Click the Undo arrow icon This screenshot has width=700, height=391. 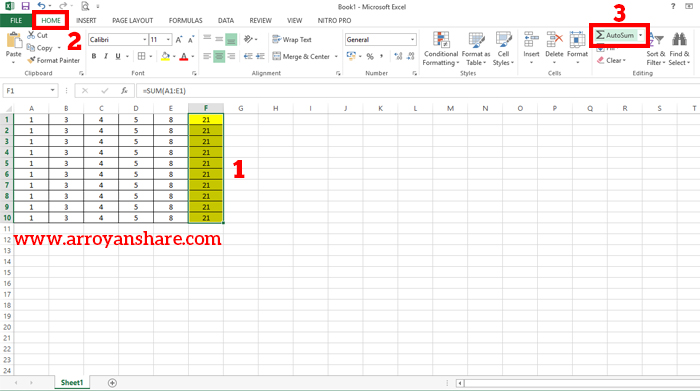(x=41, y=6)
